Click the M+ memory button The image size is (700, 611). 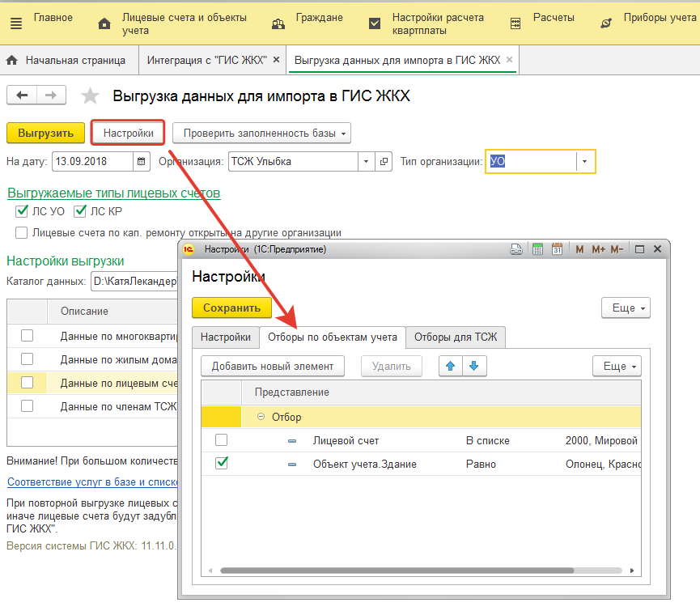pyautogui.click(x=598, y=249)
